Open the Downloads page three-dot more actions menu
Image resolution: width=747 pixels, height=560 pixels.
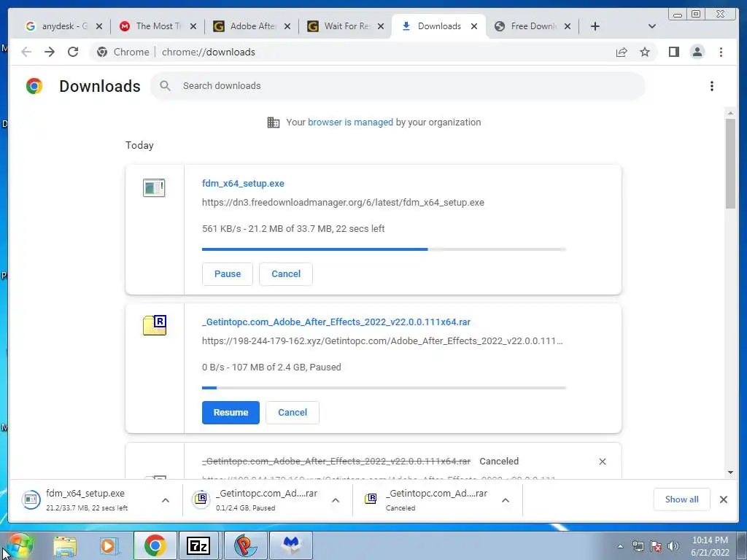712,86
